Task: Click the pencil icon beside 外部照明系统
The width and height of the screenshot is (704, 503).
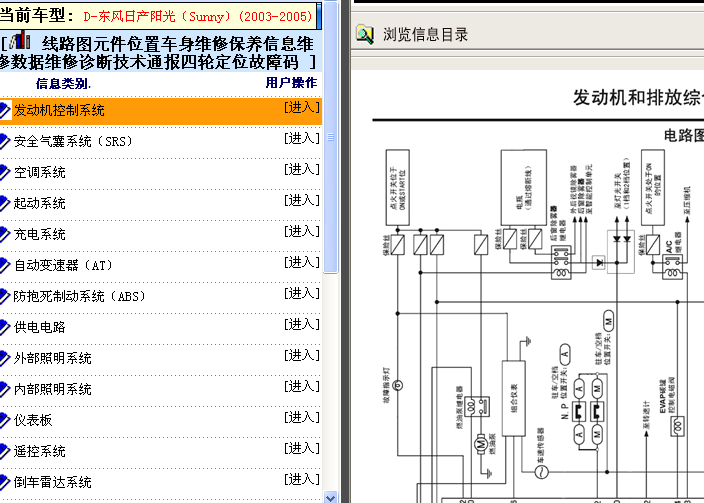Action: (x=4, y=358)
